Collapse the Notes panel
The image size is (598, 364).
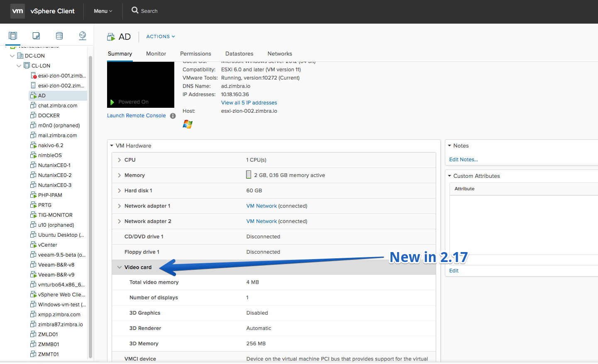coord(449,146)
